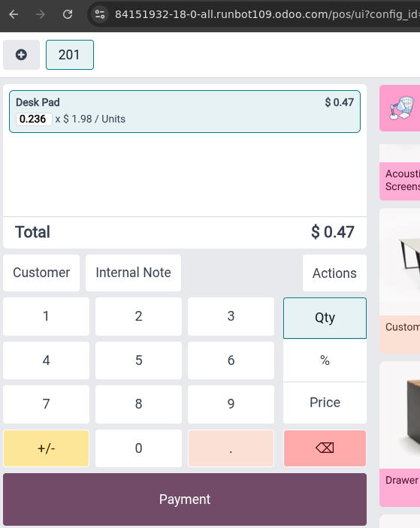Tap numpad digit 5
This screenshot has height=528, width=420.
138,361
